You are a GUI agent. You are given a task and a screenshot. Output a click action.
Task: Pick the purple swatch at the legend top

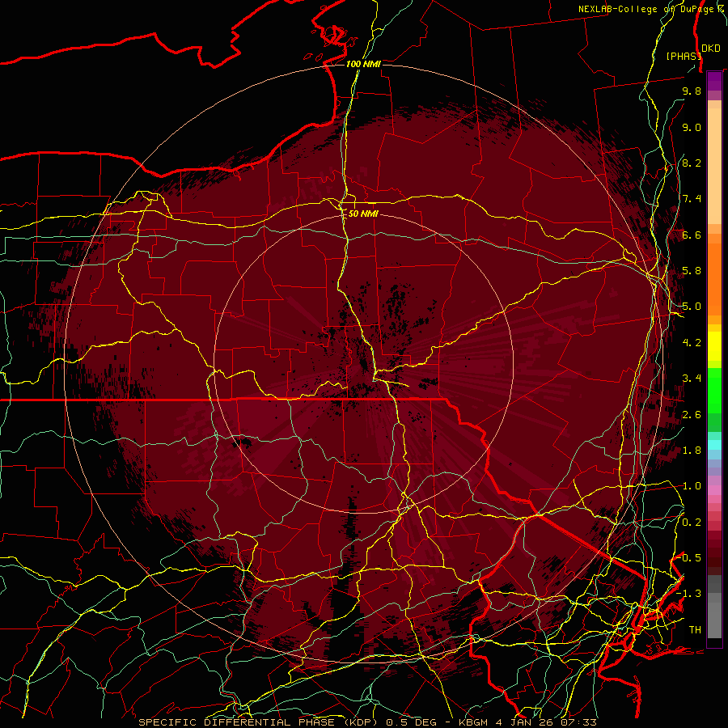(x=714, y=81)
